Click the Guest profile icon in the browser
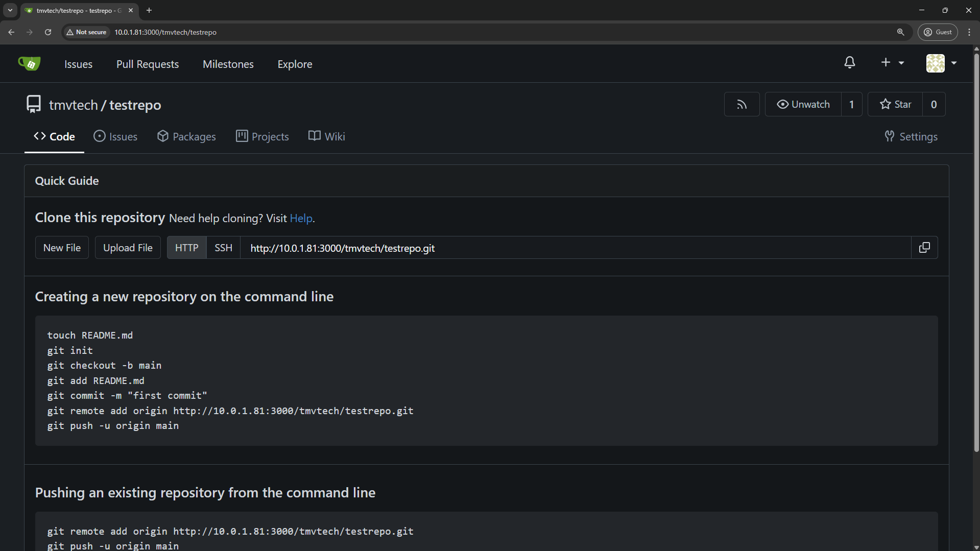This screenshot has height=551, width=980. (x=938, y=32)
